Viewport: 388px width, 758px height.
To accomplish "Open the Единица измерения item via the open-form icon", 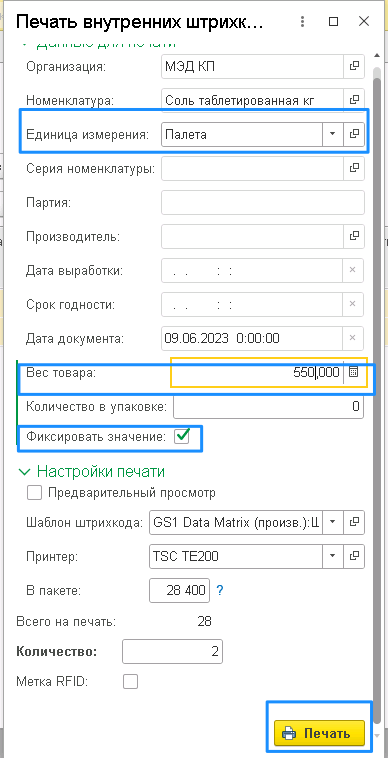I will (x=354, y=134).
